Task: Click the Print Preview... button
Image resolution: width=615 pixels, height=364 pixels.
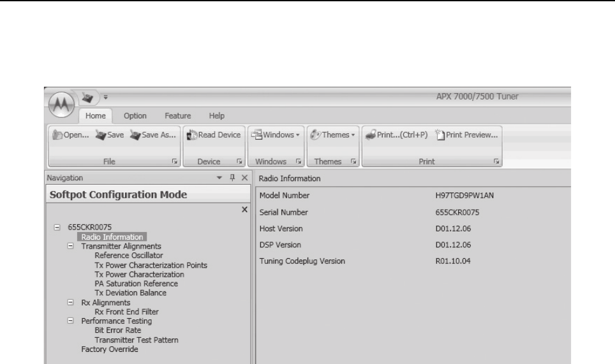Action: tap(466, 135)
